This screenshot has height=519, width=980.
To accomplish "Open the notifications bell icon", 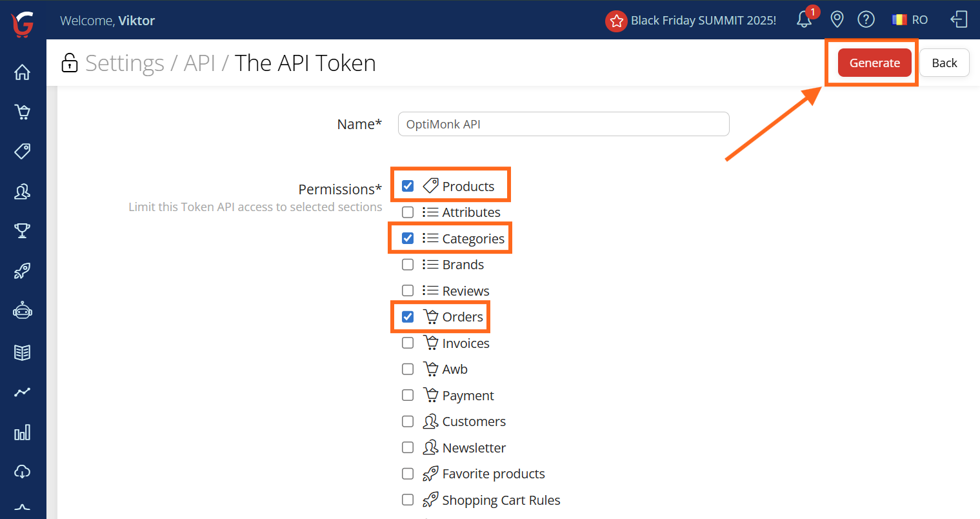I will coord(804,19).
